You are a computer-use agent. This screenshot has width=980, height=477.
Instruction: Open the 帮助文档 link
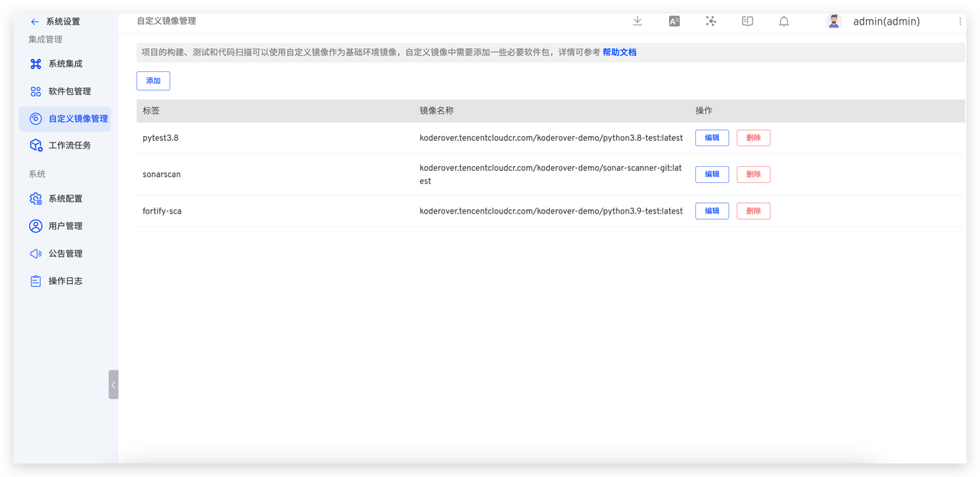(x=619, y=52)
